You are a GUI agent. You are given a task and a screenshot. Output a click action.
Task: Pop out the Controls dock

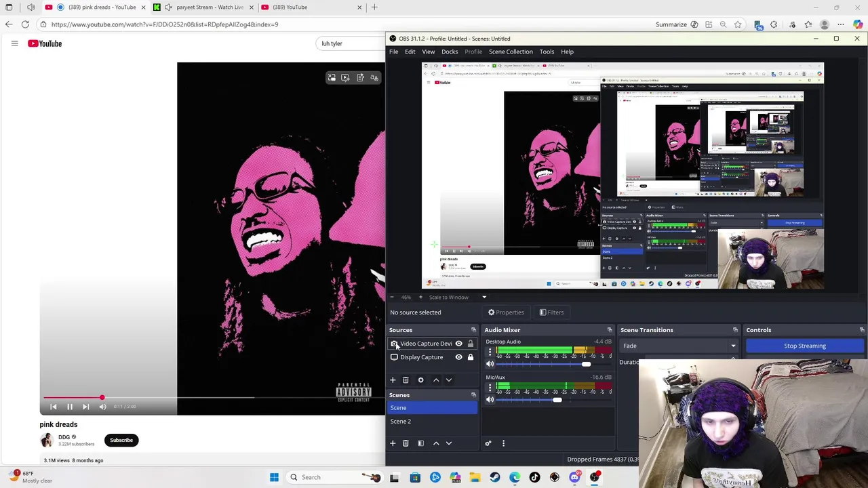click(x=861, y=330)
